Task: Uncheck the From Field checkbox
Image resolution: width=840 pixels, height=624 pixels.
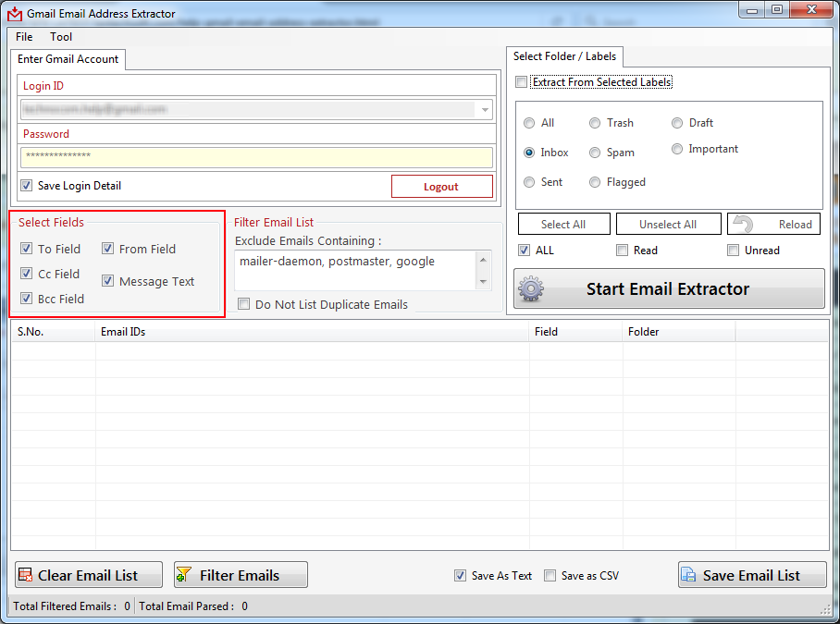Action: click(x=107, y=249)
